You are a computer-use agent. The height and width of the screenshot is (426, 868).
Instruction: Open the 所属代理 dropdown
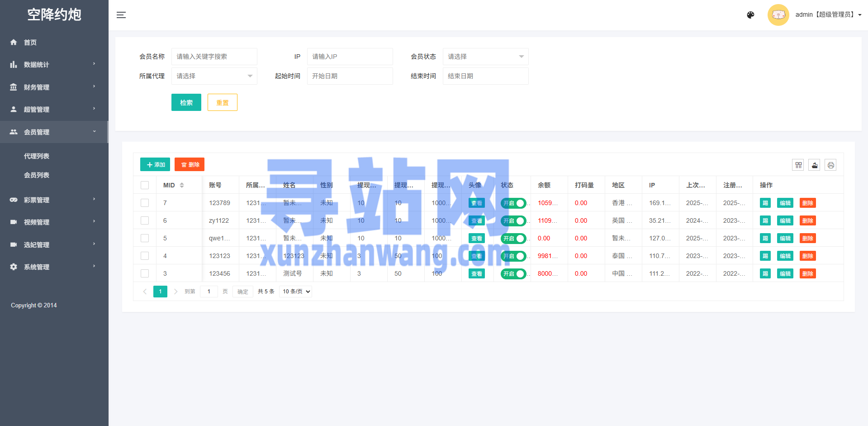pos(214,76)
